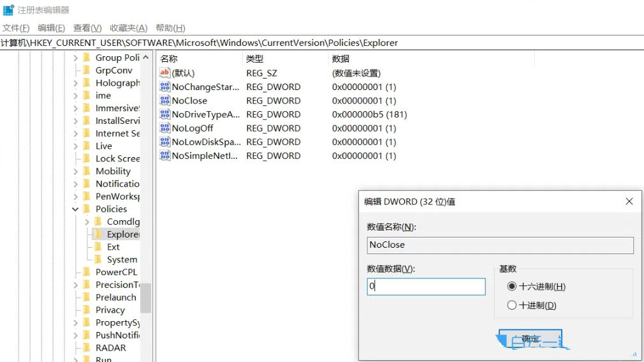Select the (默认) string value icon
644x362 pixels.
[165, 73]
